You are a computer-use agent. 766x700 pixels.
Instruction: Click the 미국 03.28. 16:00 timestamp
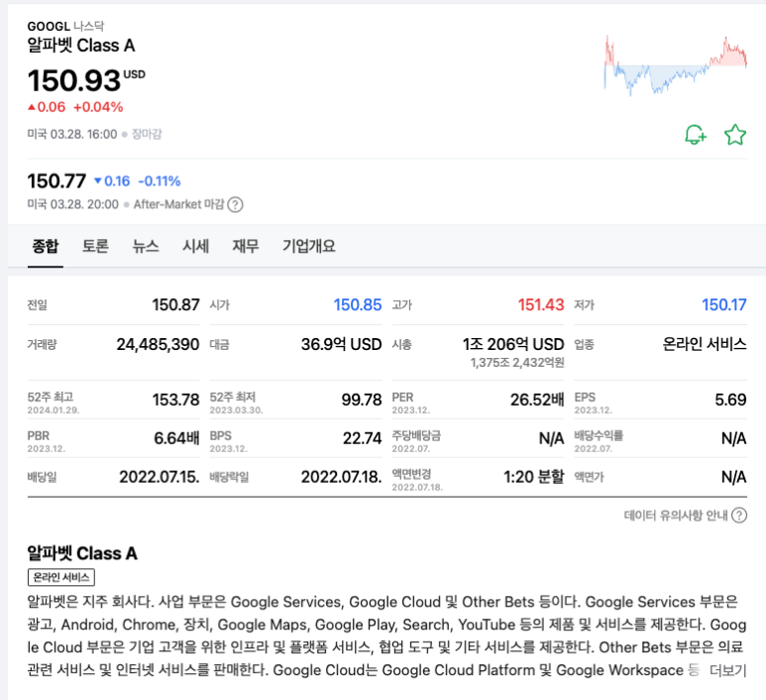pyautogui.click(x=72, y=134)
